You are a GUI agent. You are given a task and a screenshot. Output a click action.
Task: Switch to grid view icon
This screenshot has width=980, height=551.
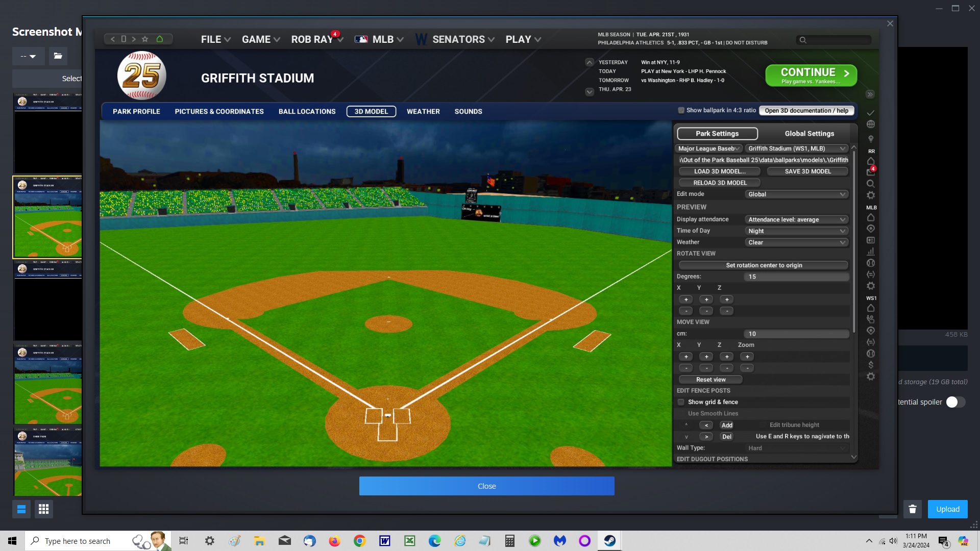tap(44, 509)
